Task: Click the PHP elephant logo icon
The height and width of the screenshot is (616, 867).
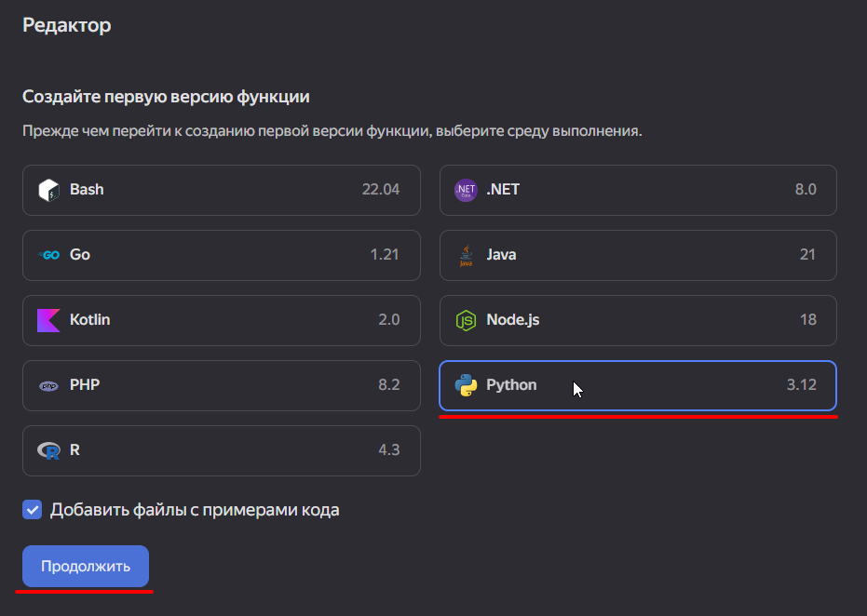Action: point(48,385)
